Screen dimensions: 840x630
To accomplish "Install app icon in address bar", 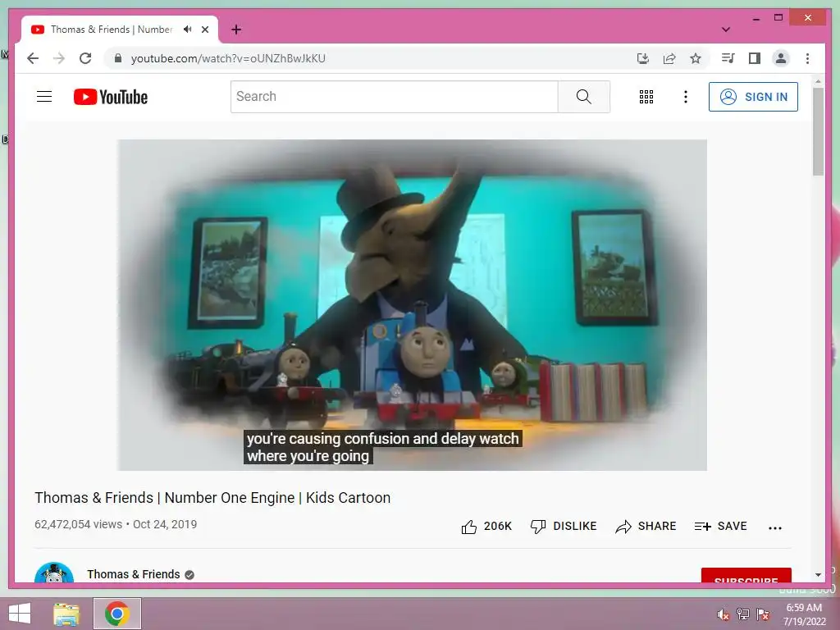I will [643, 58].
